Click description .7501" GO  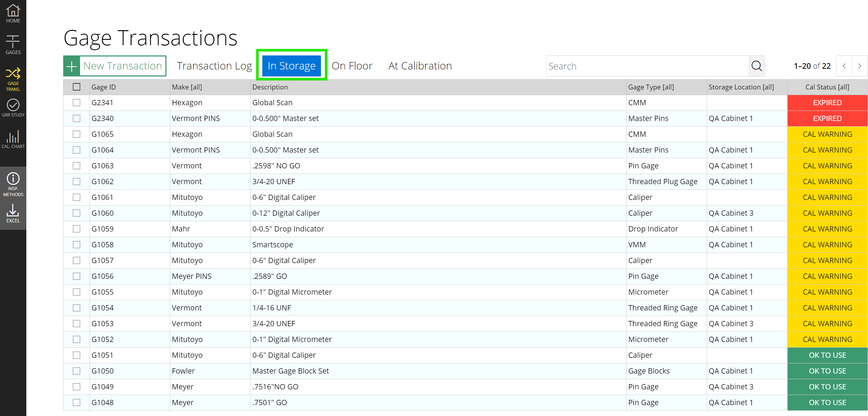pyautogui.click(x=270, y=403)
